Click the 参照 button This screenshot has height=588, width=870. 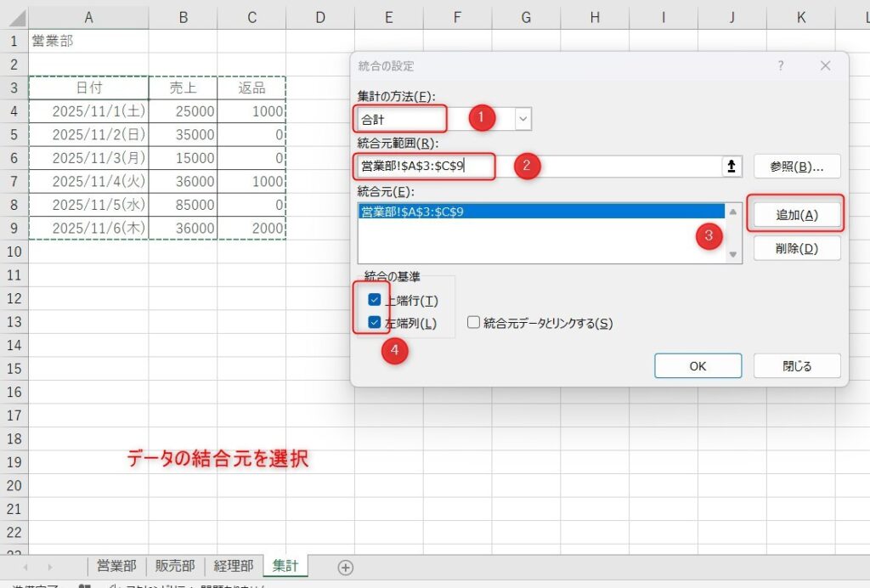coord(795,166)
